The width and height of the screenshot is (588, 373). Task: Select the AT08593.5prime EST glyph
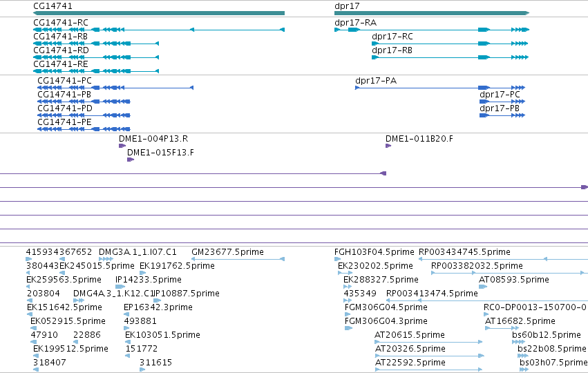click(483, 287)
